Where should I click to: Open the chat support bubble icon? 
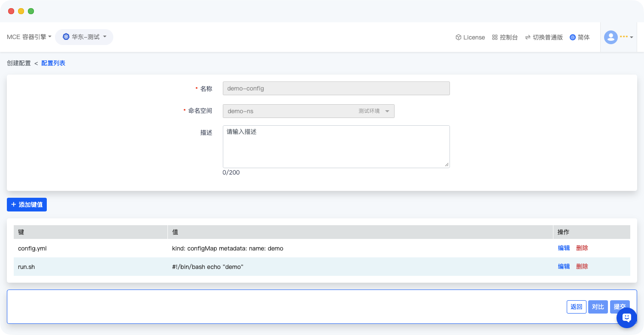point(626,317)
